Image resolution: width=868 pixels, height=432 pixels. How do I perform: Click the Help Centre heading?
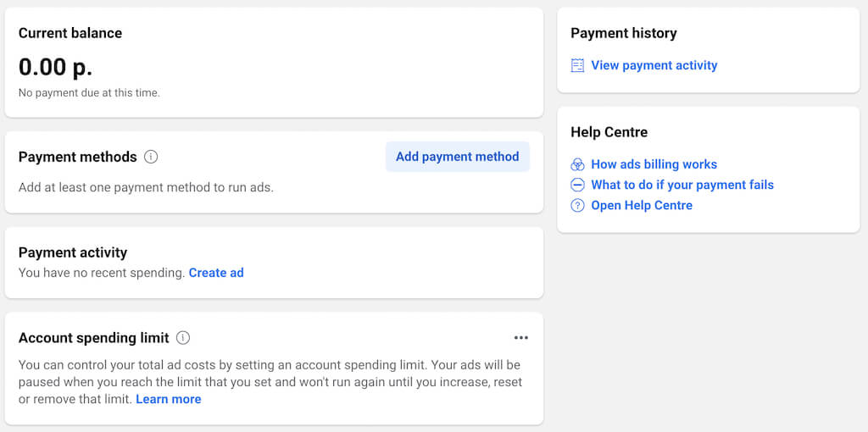tap(609, 132)
